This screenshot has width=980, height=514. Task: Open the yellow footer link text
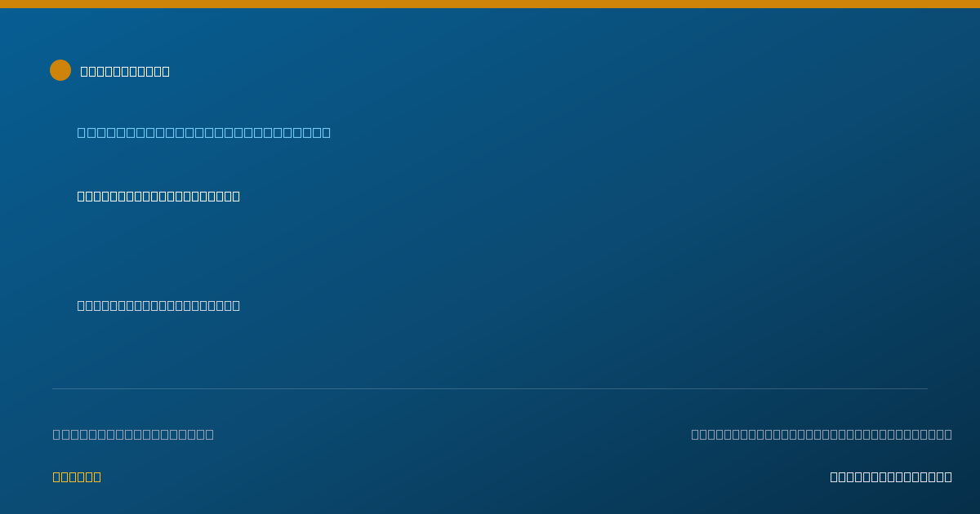[77, 476]
